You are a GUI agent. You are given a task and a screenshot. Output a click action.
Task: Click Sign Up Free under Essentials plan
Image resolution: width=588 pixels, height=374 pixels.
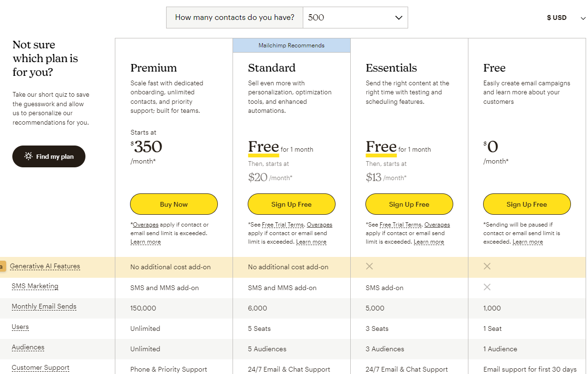coord(409,204)
